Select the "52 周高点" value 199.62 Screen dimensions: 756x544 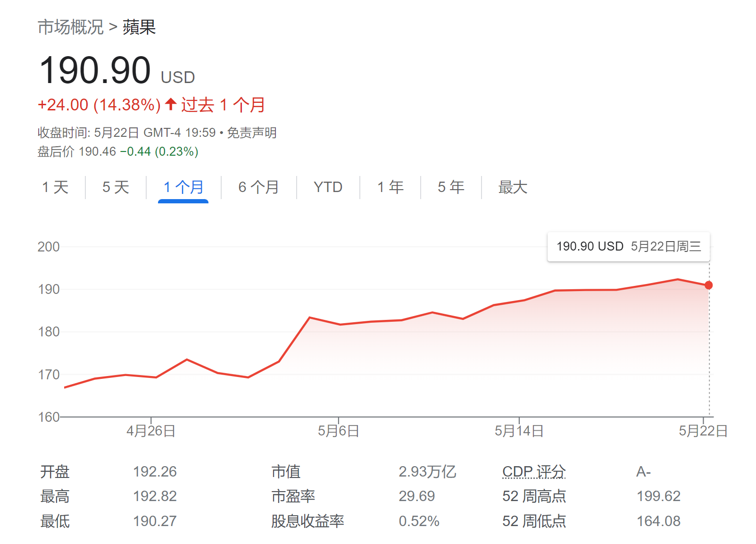pyautogui.click(x=659, y=496)
